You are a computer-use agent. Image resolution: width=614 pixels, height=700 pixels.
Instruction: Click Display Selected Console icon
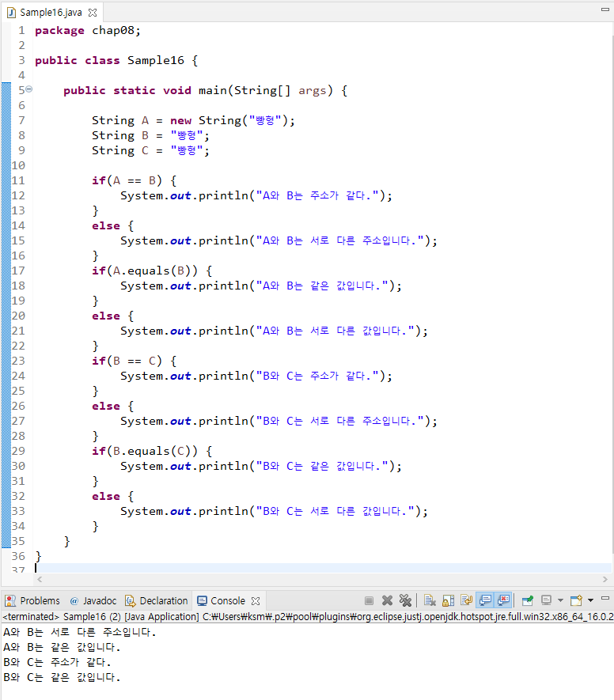click(x=546, y=600)
